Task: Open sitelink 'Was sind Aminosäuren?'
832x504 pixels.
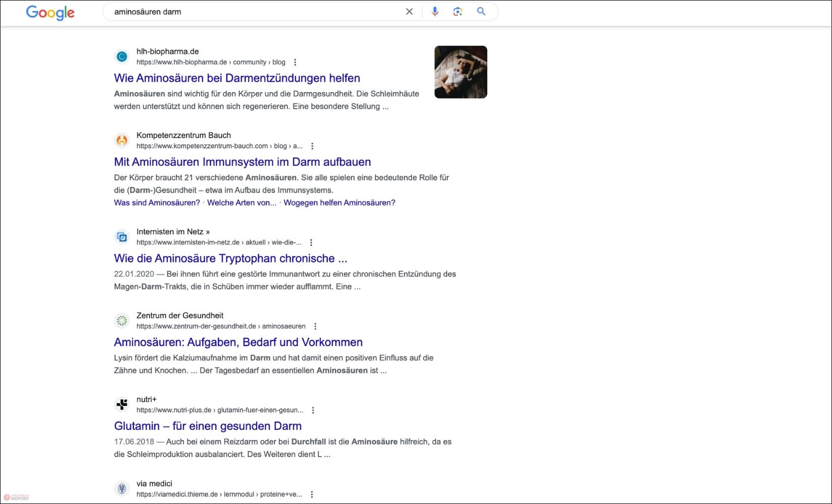Action: [x=157, y=203]
